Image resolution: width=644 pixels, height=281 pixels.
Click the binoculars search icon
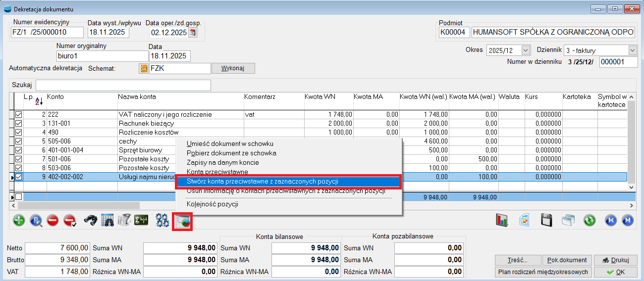(90, 221)
